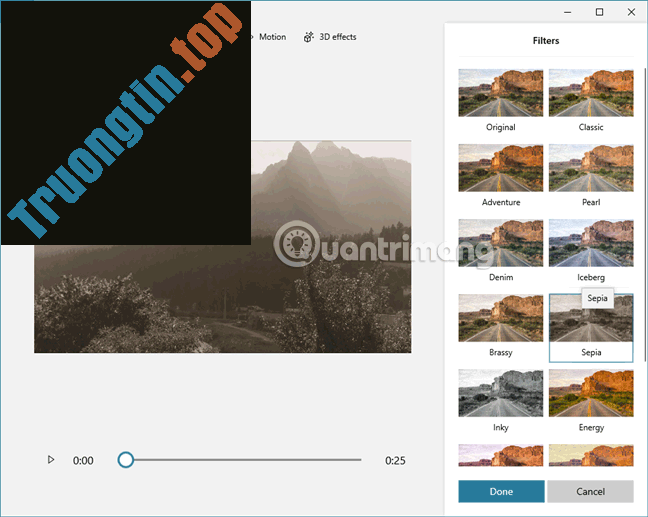Pick the Brassy filter

[x=500, y=318]
